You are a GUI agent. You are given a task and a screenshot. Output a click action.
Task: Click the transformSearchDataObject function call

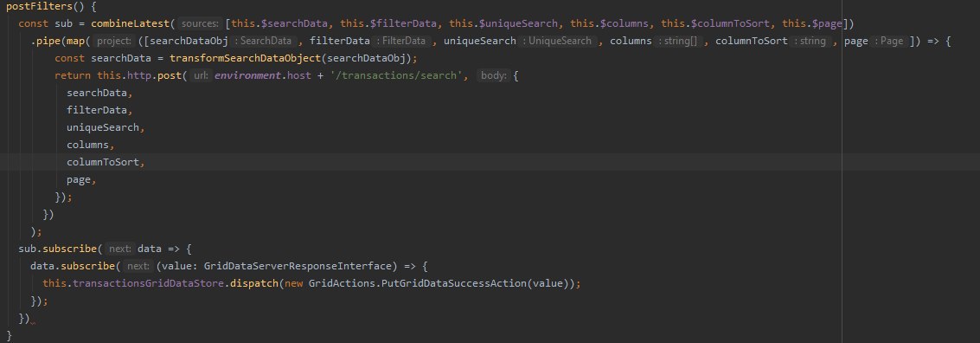[246, 58]
